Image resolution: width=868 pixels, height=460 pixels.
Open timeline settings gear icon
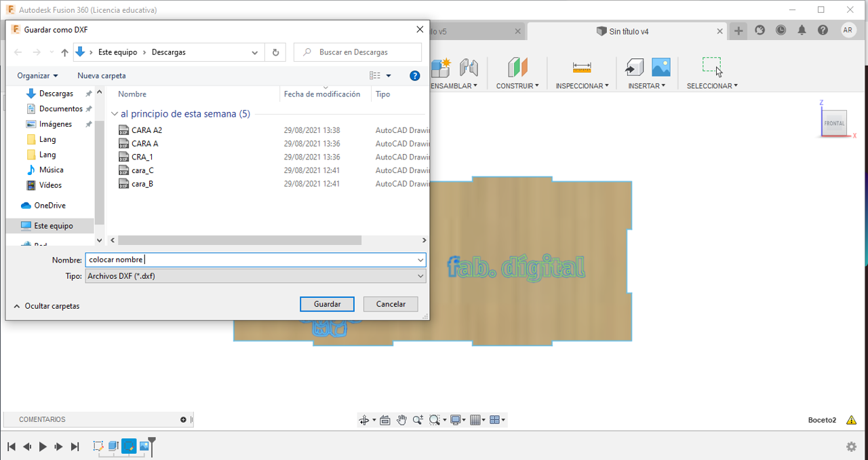coord(851,446)
